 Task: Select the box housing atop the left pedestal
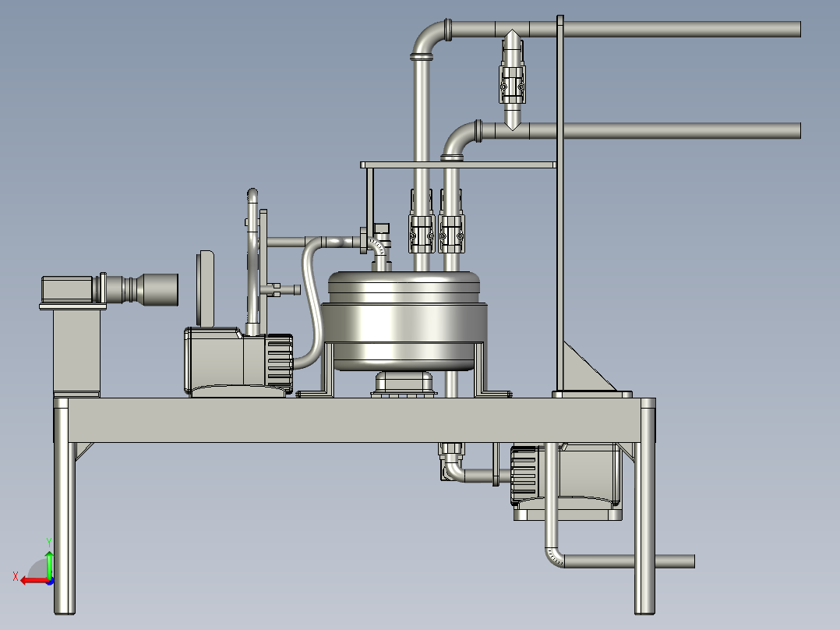pos(69,289)
